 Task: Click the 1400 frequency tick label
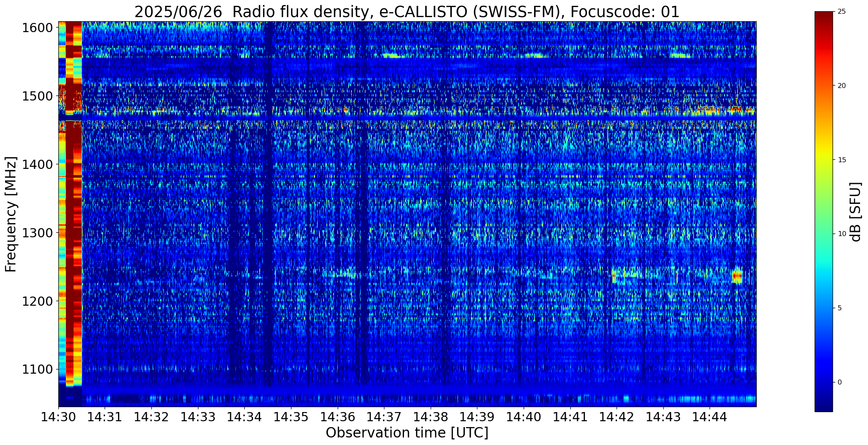(x=37, y=165)
